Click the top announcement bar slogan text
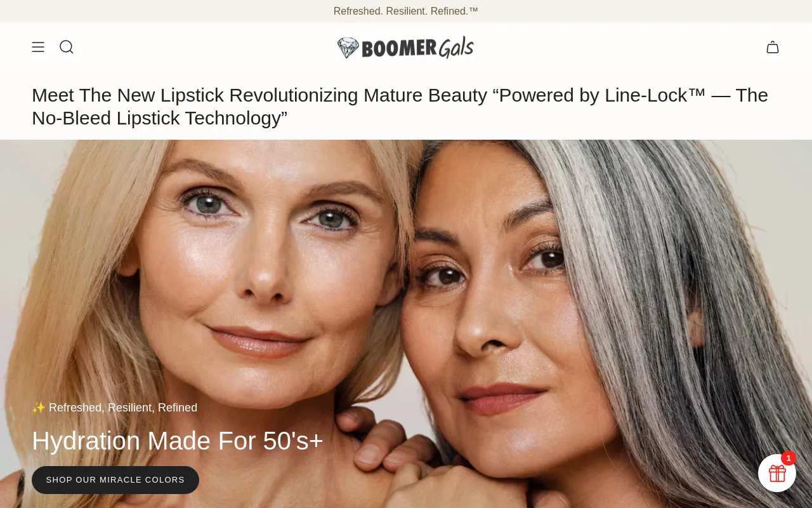 pos(406,11)
